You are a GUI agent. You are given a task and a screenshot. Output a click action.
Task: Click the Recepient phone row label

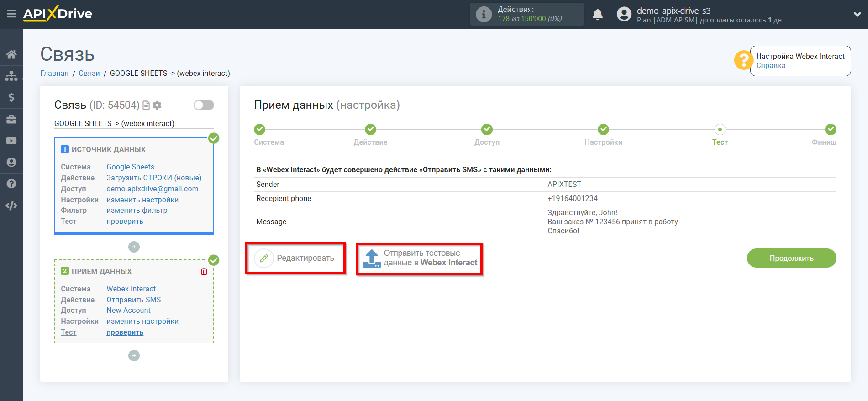coord(284,199)
